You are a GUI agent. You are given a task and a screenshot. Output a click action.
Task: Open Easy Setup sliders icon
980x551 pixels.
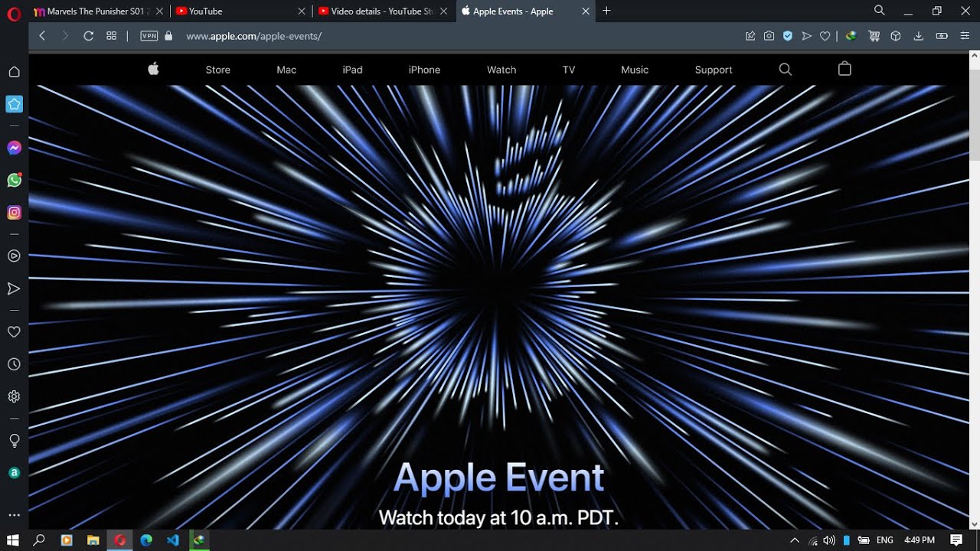[x=965, y=36]
